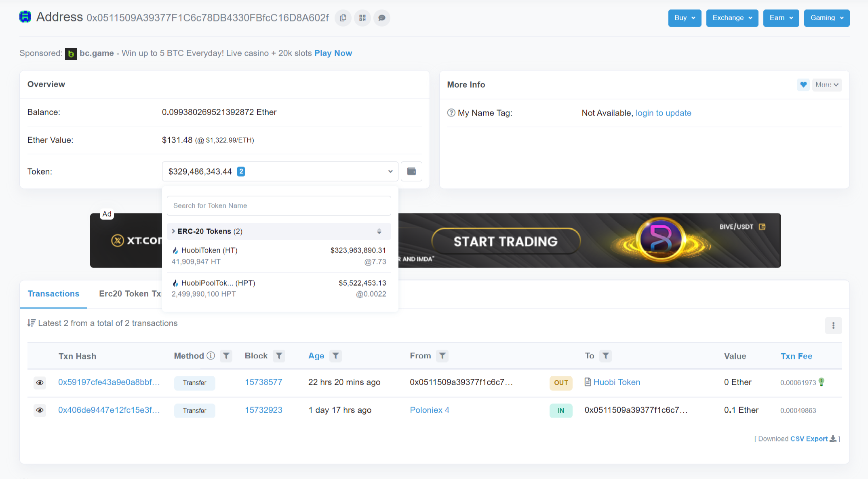
Task: Click the sort icon beside Latest transactions
Action: point(31,323)
